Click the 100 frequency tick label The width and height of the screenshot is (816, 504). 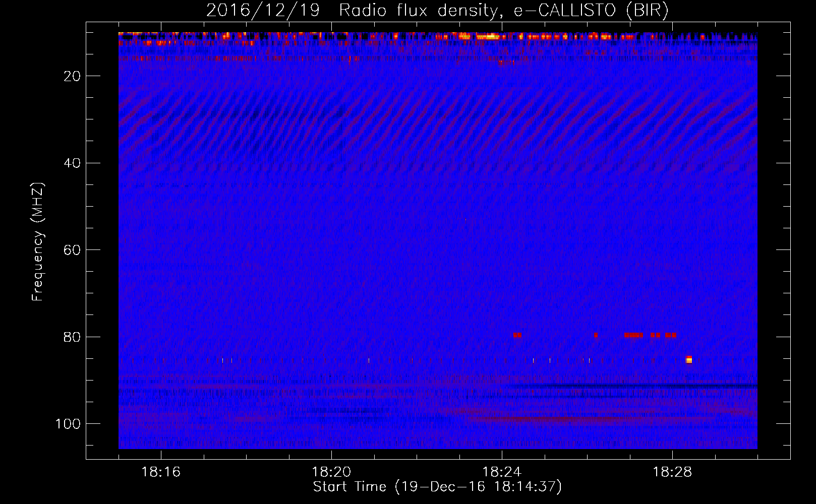(x=68, y=424)
